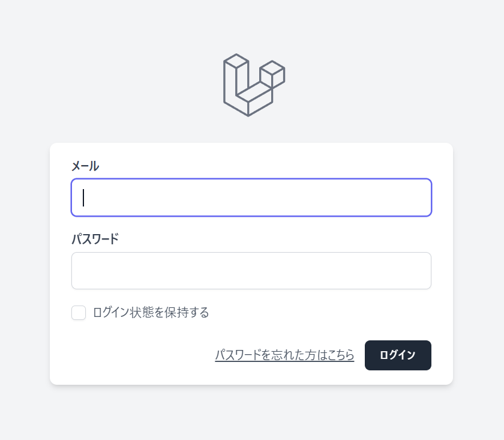Tick the box to stay logged in

[79, 313]
